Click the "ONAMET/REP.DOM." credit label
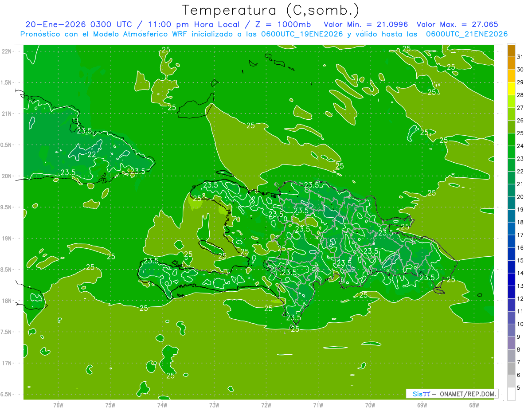The height and width of the screenshot is (411, 532). tap(468, 394)
